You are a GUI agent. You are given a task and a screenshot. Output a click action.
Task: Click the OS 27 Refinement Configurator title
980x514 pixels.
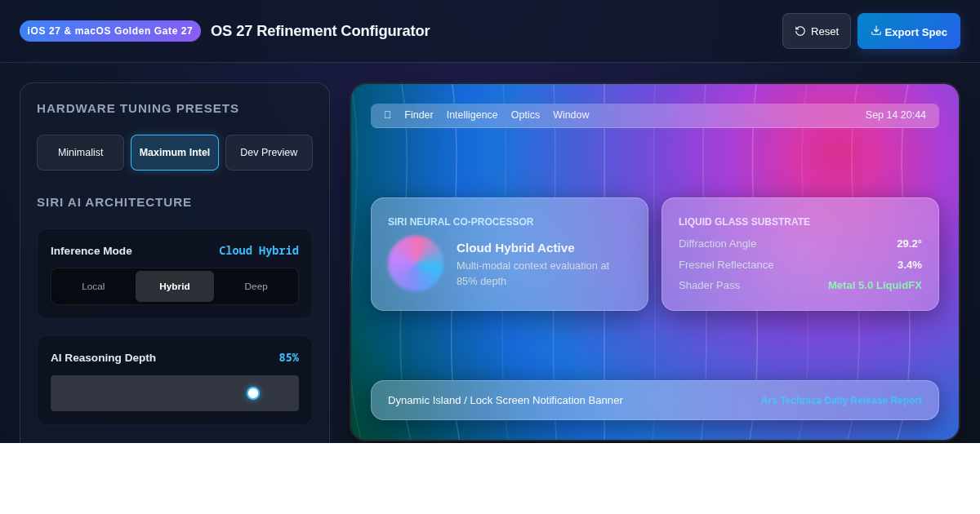320,31
